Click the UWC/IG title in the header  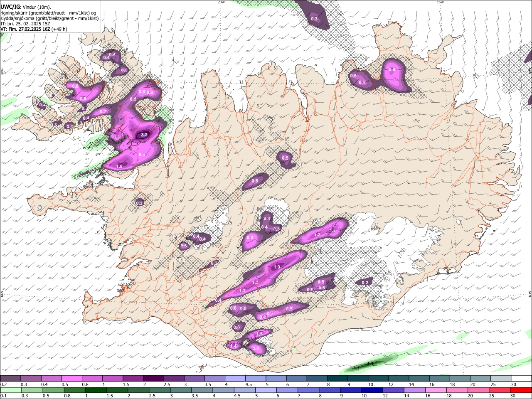pyautogui.click(x=10, y=7)
